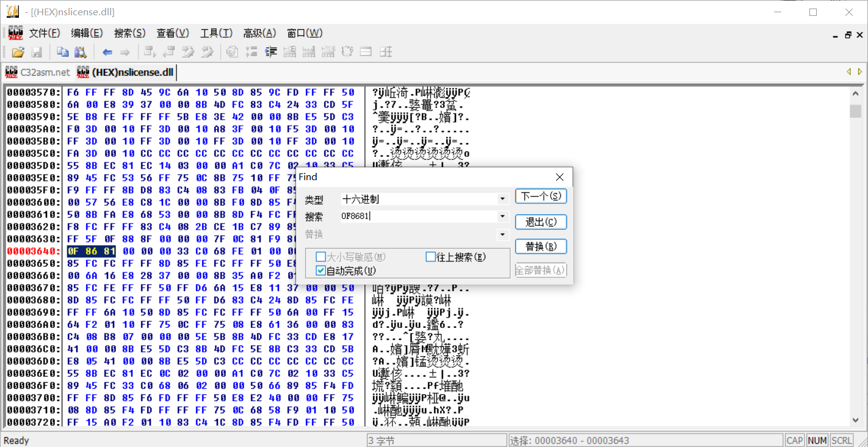The width and height of the screenshot is (868, 447).
Task: Switch to the (HEX)nslicense.dll tab
Action: 125,72
